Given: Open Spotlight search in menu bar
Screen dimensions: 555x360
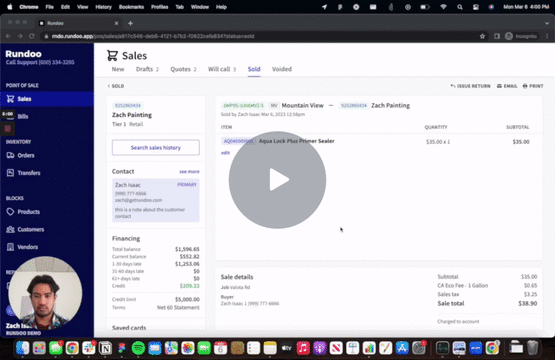Looking at the screenshot, I should [x=460, y=7].
